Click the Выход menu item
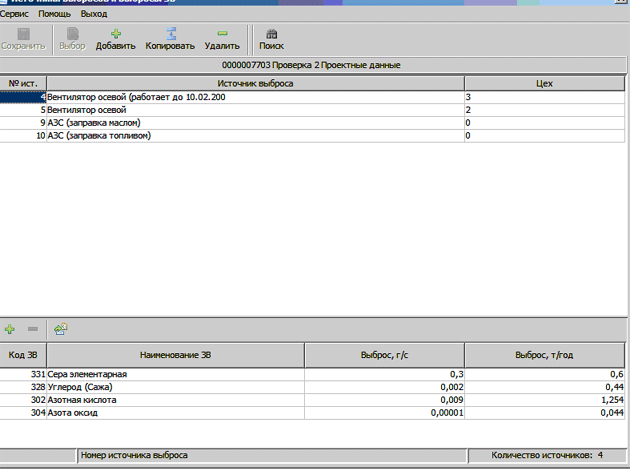 (94, 15)
